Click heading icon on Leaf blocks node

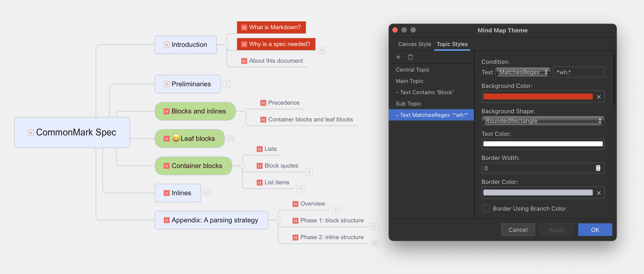(x=166, y=139)
